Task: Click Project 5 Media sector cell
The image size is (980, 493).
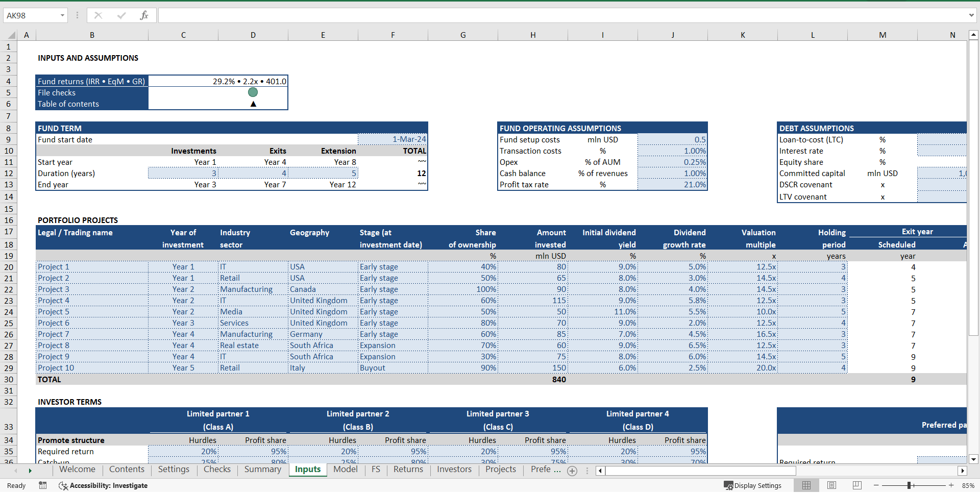Action: pyautogui.click(x=253, y=312)
